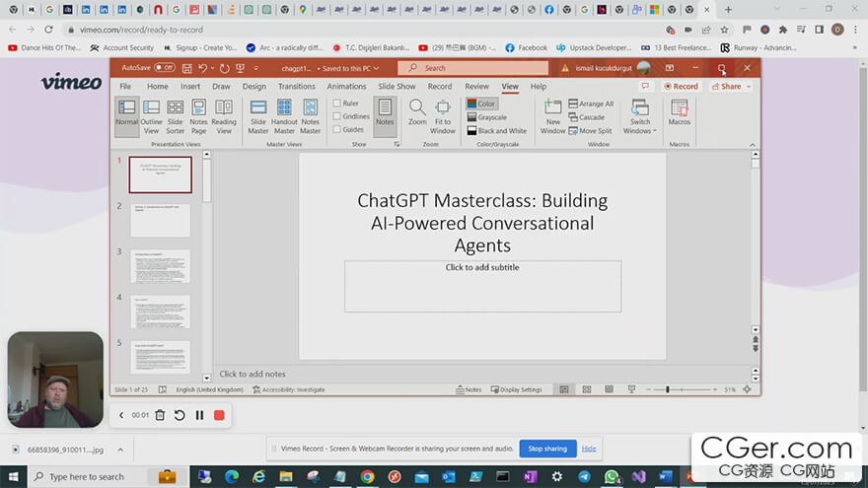Viewport: 868px width, 488px height.
Task: Open Handout Master view
Action: pos(284,116)
